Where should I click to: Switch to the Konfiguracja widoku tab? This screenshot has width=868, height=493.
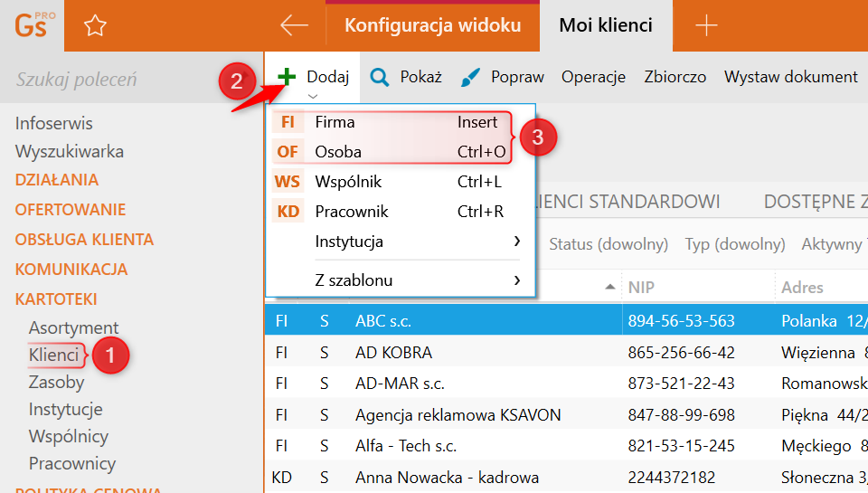[432, 25]
